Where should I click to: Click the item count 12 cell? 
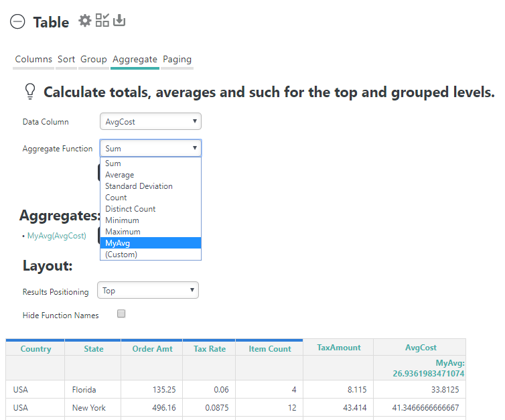(269, 408)
